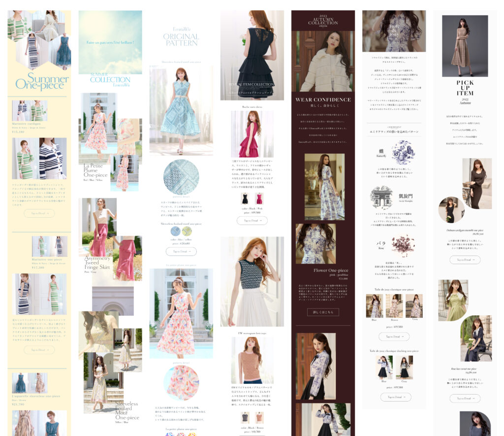Tap to Detail under Toile de jouy classique one-piece
The width and height of the screenshot is (504, 436).
395,336
